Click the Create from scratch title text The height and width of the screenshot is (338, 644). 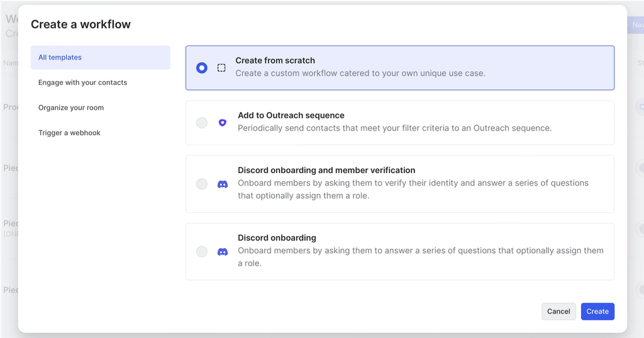pyautogui.click(x=275, y=60)
